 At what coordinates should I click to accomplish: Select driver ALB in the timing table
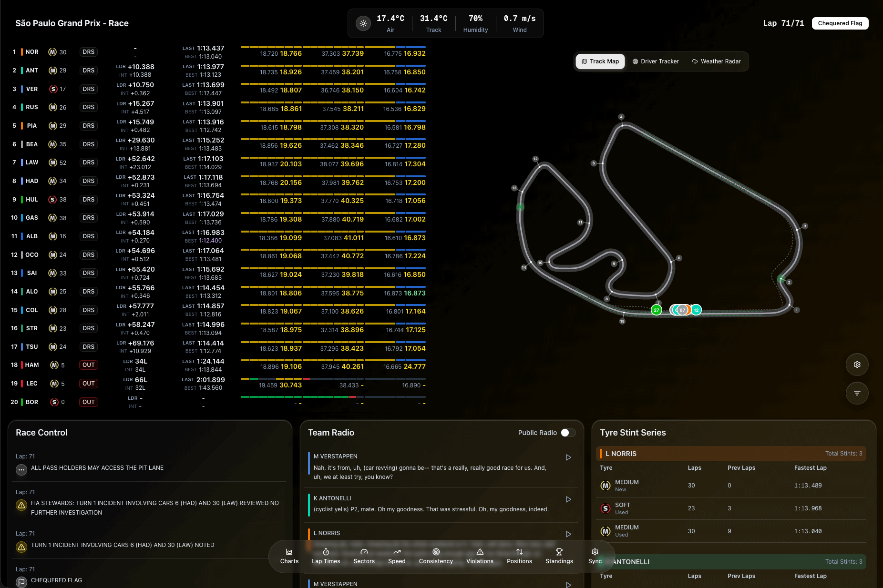[x=32, y=236]
